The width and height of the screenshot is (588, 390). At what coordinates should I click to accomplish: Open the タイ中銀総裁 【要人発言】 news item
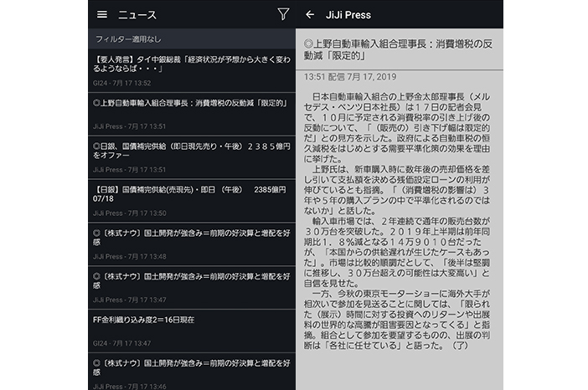coord(191,65)
